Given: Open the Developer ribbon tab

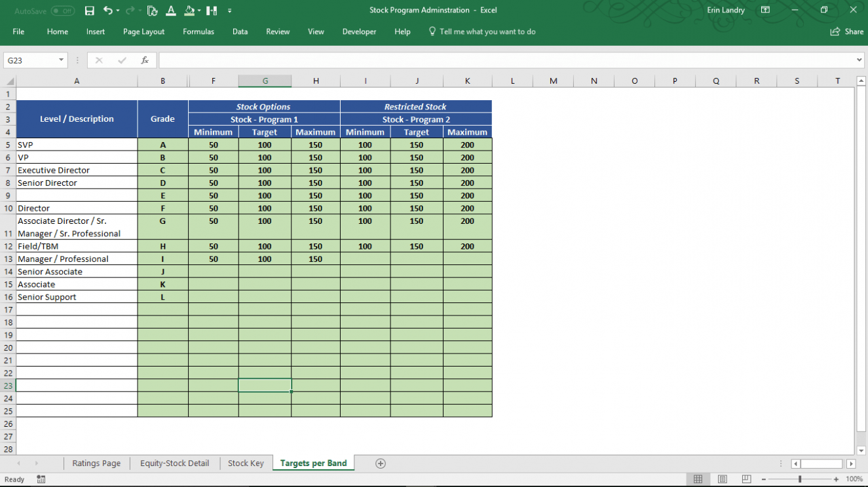Looking at the screenshot, I should [359, 31].
